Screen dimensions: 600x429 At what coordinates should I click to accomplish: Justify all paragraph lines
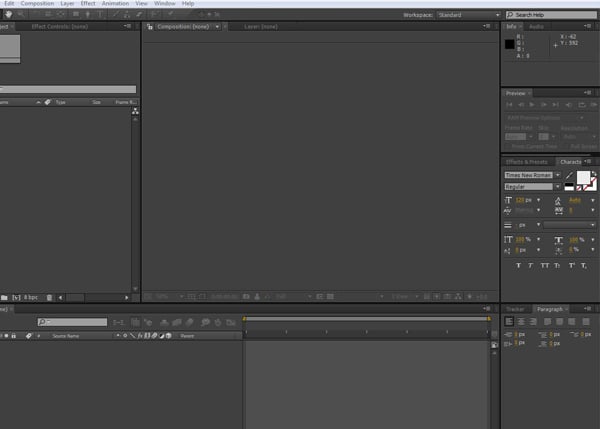point(586,321)
